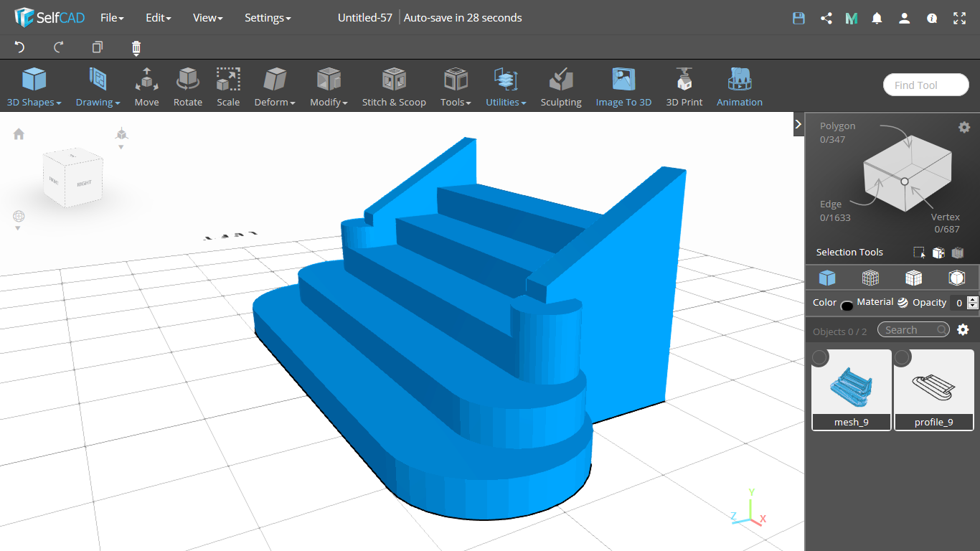The width and height of the screenshot is (980, 551).
Task: Open the info help icon
Action: point(932,19)
